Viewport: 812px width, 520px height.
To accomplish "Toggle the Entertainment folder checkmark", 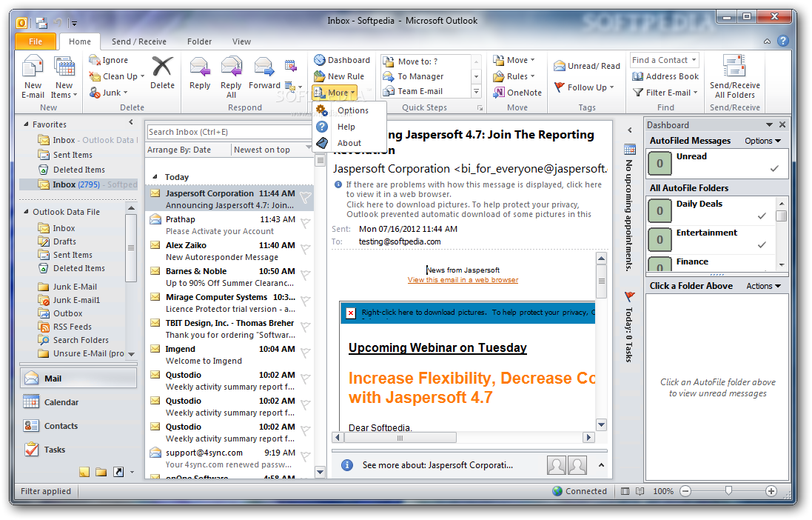I will coord(762,244).
